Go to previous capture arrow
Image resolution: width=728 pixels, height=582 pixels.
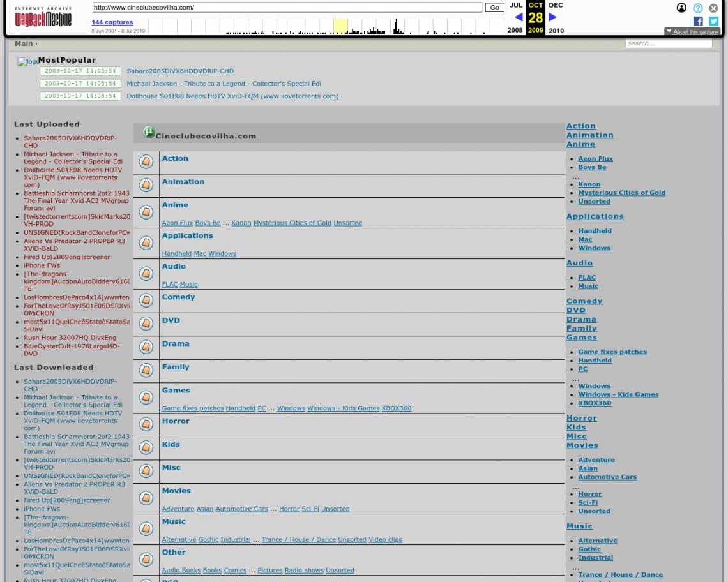[519, 17]
